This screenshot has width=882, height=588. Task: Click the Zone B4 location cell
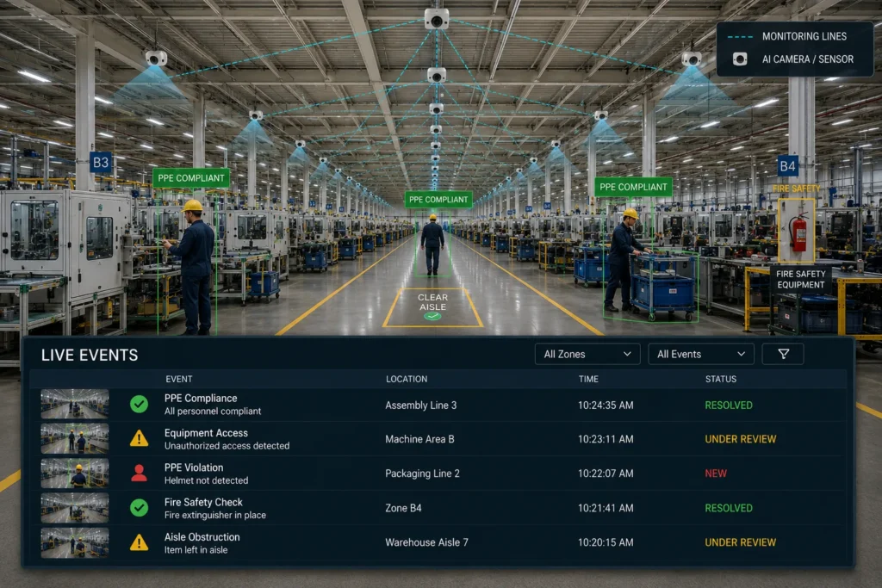[403, 508]
